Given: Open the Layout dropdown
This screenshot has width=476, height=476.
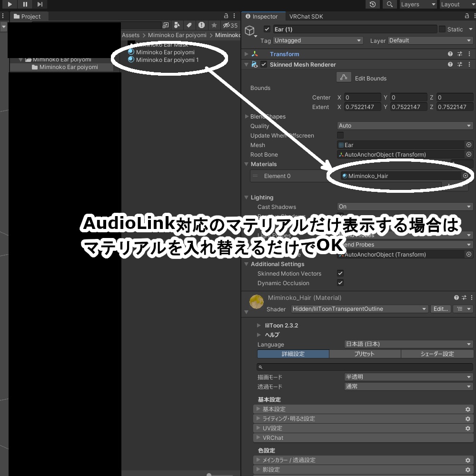Looking at the screenshot, I should (457, 4).
